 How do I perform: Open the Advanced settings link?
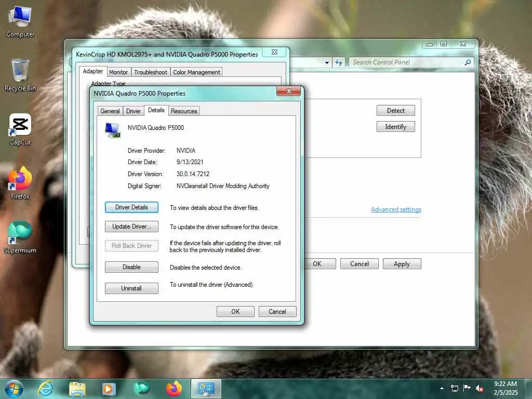(x=396, y=209)
